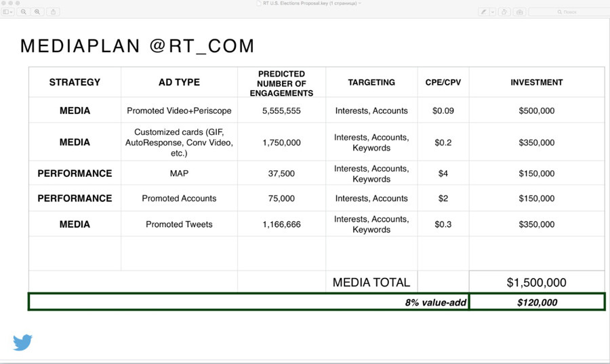Click the $150,000 cell in MAP row
The height and width of the screenshot is (364, 610).
[x=537, y=174]
